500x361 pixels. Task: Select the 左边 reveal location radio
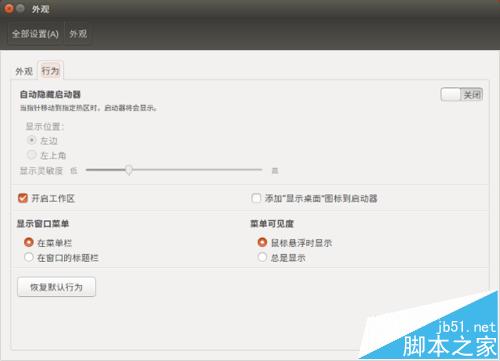[x=31, y=140]
